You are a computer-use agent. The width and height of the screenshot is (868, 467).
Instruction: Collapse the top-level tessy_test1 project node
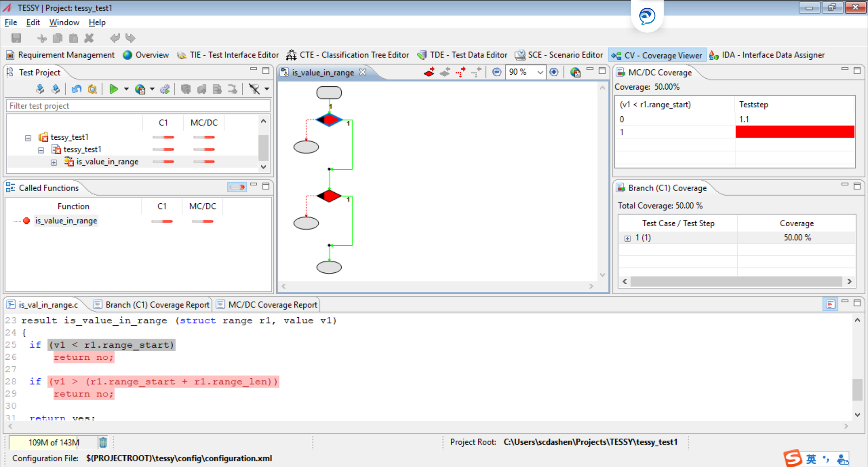coord(28,138)
